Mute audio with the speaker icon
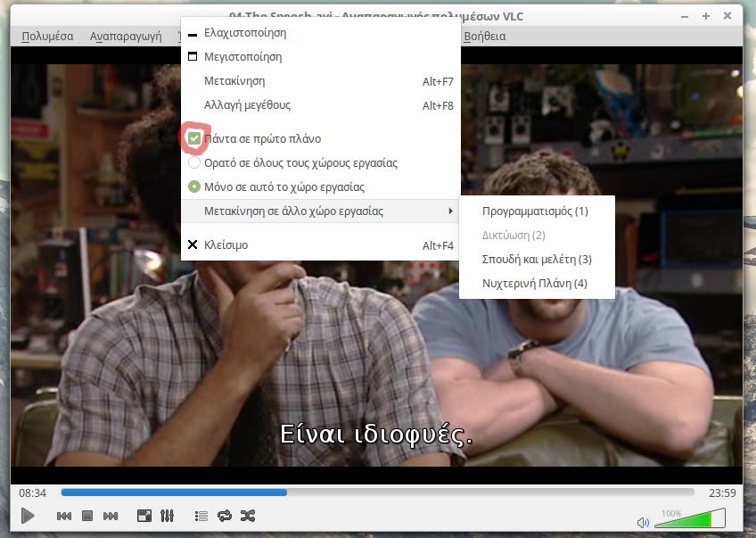The image size is (756, 538). click(643, 522)
